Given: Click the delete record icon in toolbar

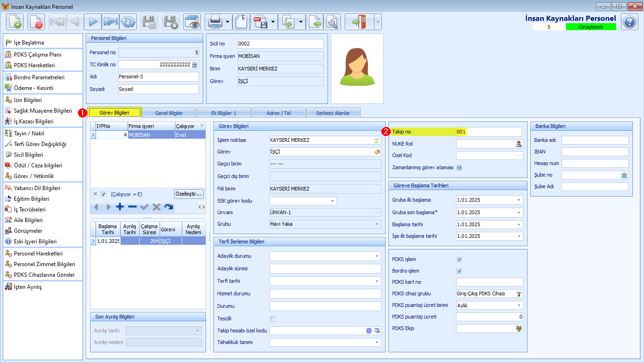Looking at the screenshot, I should pos(36,22).
